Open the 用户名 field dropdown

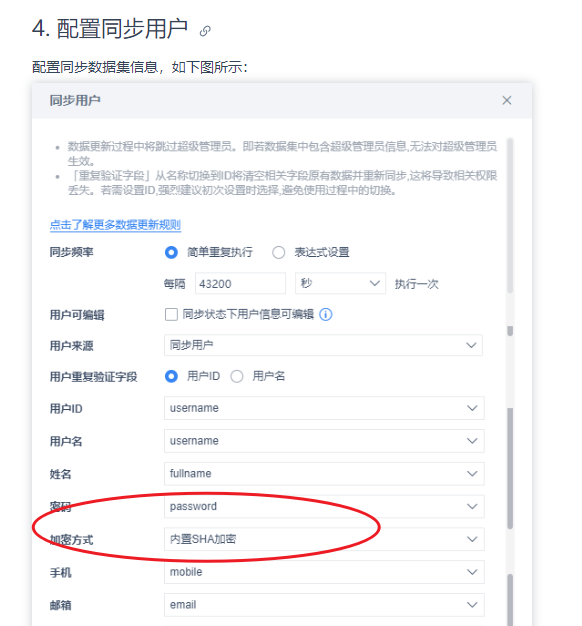324,441
